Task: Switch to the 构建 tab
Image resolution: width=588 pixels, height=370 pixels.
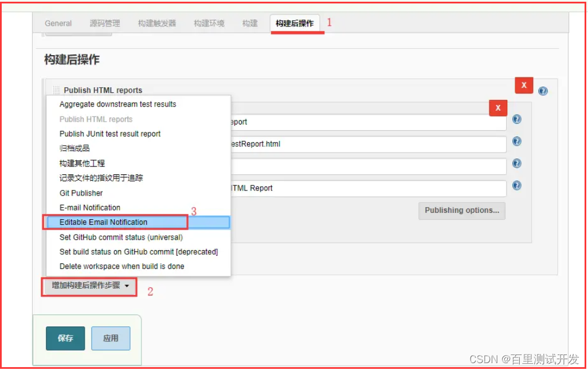Action: coord(250,24)
